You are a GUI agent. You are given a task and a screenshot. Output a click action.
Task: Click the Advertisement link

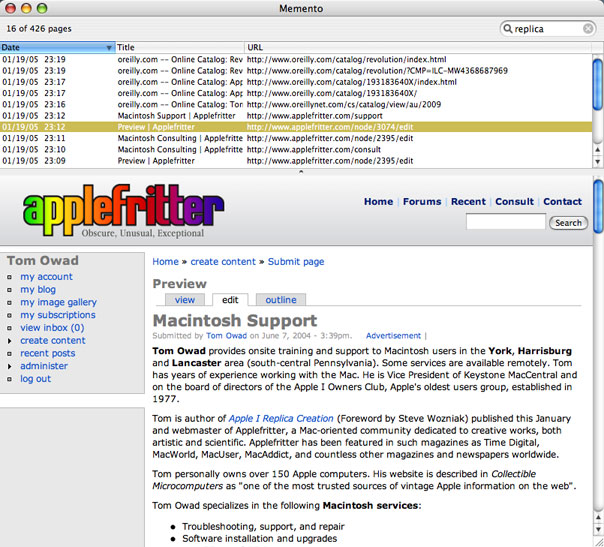coord(393,336)
